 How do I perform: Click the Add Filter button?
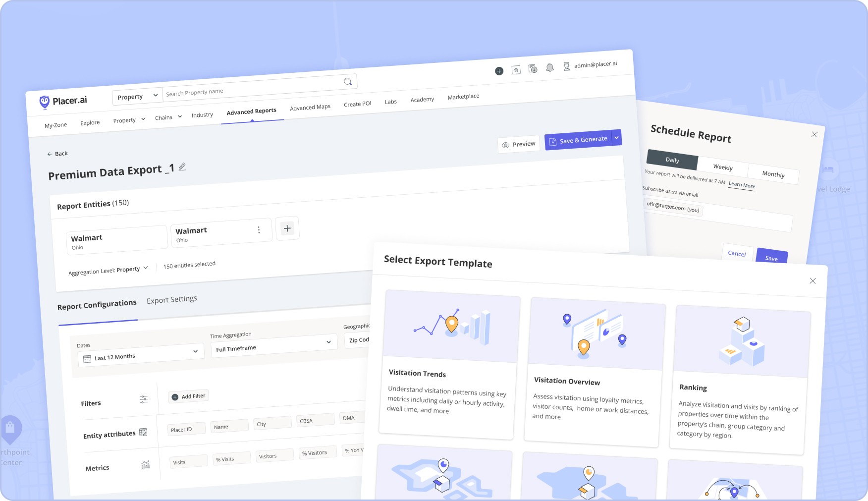(x=188, y=396)
